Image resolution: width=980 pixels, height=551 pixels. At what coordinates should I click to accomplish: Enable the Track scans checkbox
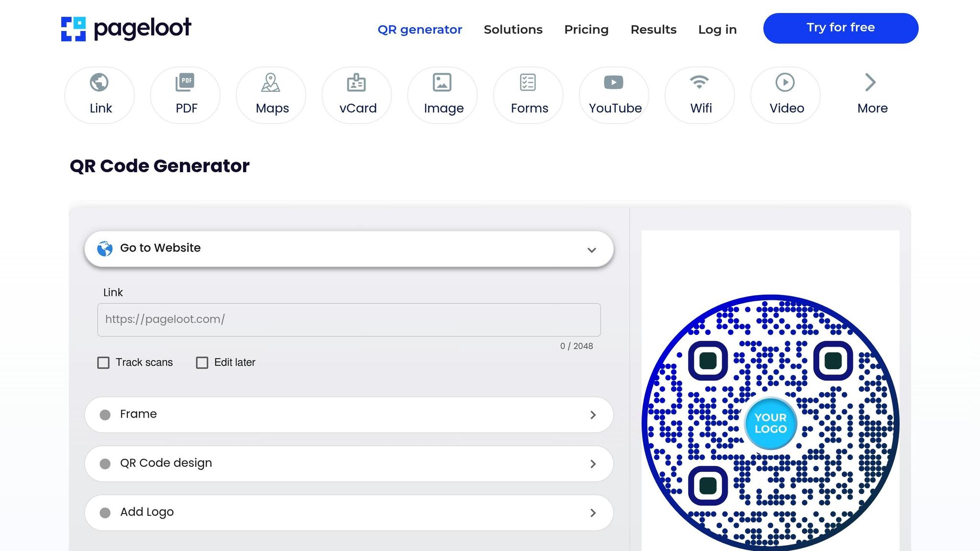tap(103, 363)
